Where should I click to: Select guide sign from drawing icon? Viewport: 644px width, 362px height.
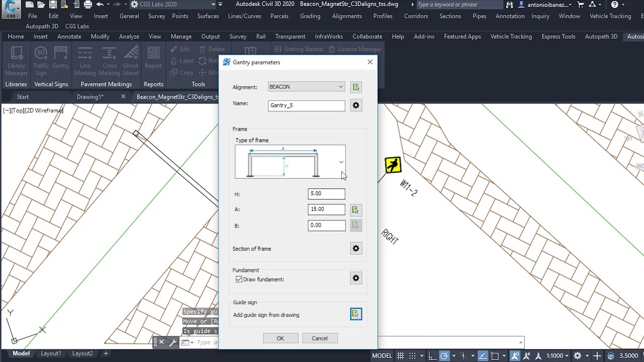[x=356, y=314]
